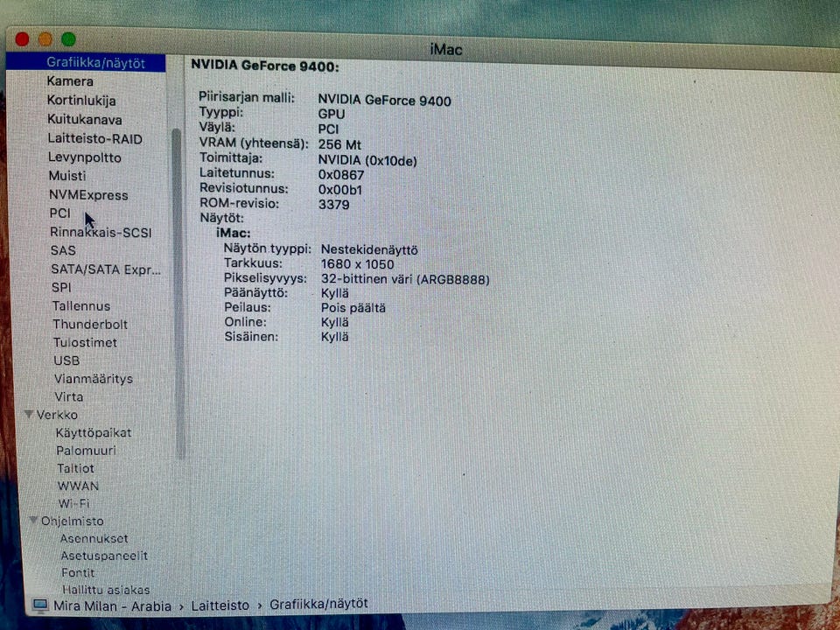Show Muisti information
Viewport: 840px width, 630px height.
[x=67, y=176]
